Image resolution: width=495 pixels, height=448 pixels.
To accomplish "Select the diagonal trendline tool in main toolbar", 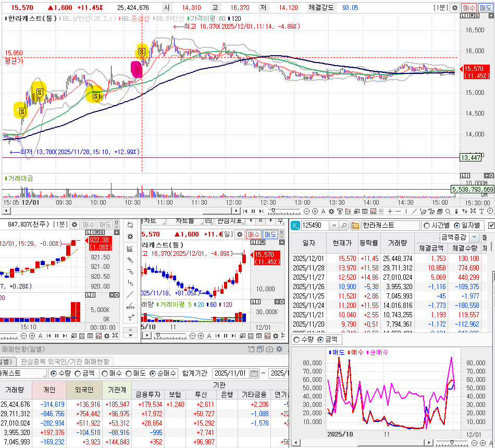I will coord(415,211).
